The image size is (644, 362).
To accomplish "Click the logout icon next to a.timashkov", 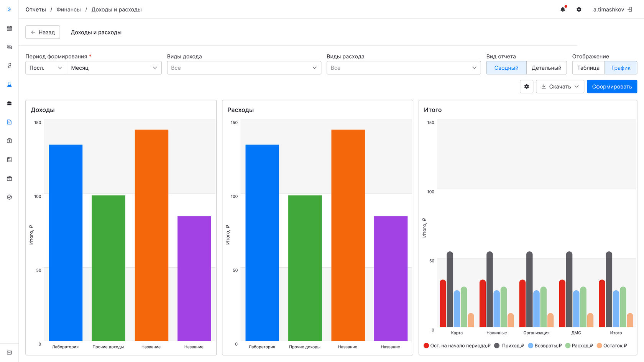I will coord(629,10).
